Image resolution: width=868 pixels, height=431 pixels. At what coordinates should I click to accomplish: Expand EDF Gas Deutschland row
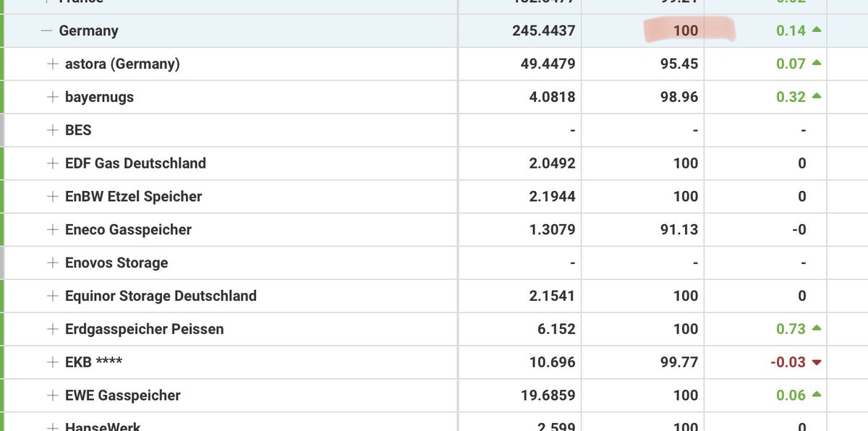click(52, 163)
